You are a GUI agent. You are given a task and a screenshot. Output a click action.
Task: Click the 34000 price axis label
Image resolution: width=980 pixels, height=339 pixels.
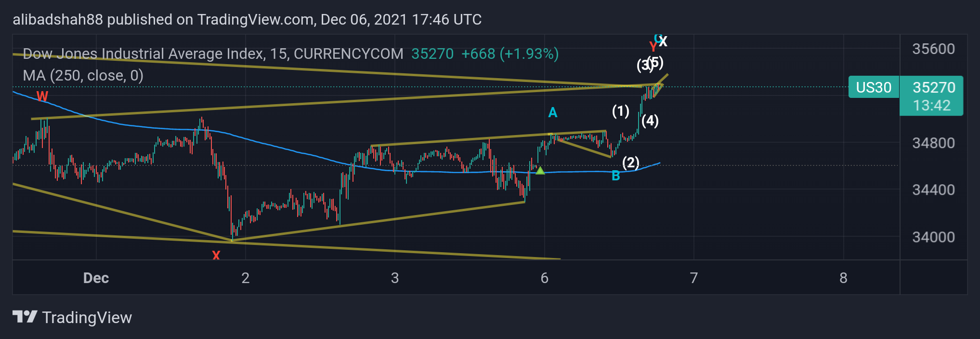click(933, 237)
